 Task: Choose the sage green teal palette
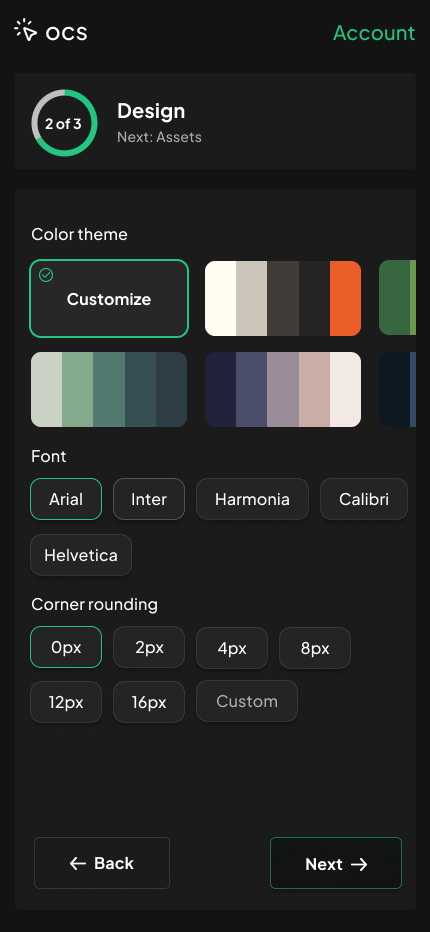click(109, 389)
